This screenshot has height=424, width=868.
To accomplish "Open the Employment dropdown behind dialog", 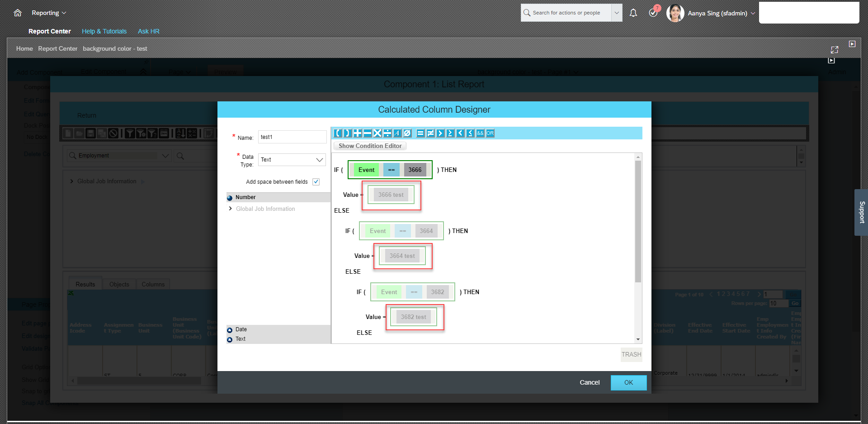I will pos(119,156).
